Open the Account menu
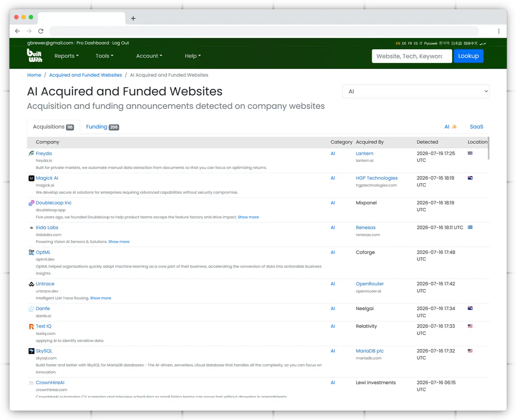Image resolution: width=516 pixels, height=420 pixels. (149, 56)
